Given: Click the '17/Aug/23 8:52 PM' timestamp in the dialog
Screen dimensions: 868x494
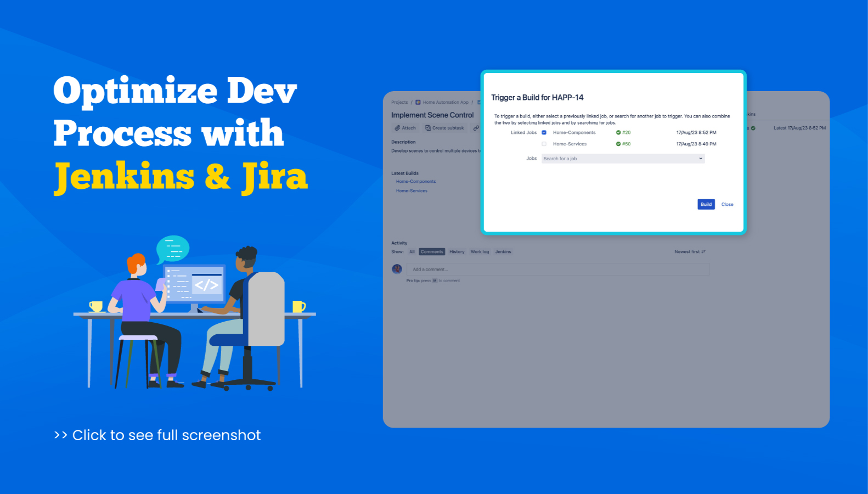Looking at the screenshot, I should (x=696, y=132).
